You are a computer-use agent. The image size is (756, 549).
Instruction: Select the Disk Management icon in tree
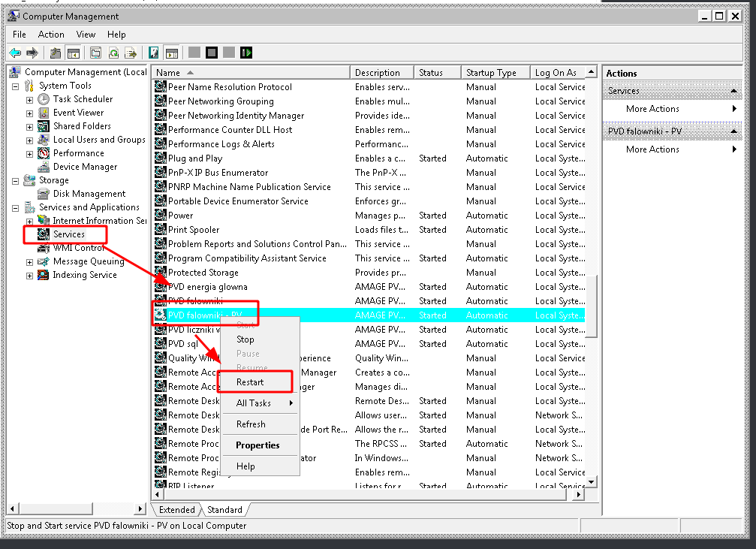[44, 194]
